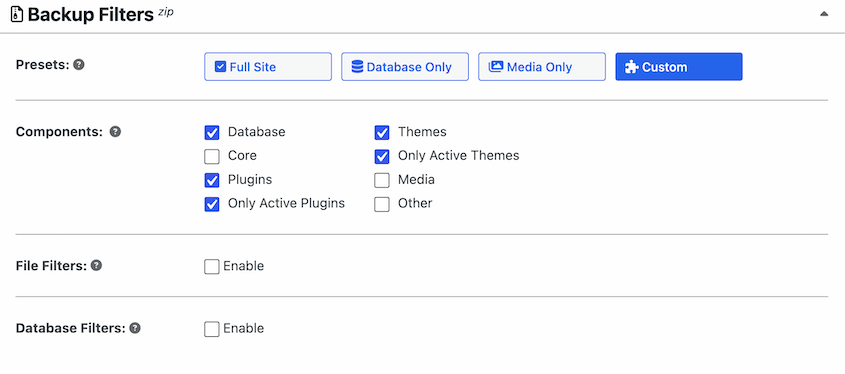This screenshot has width=845, height=374.
Task: Click the help icon next to Presets
Action: point(79,65)
